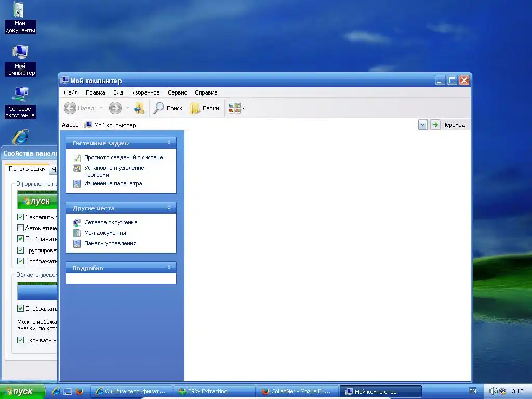Toggle first Отображать checkbox below Автоматически

(x=20, y=239)
